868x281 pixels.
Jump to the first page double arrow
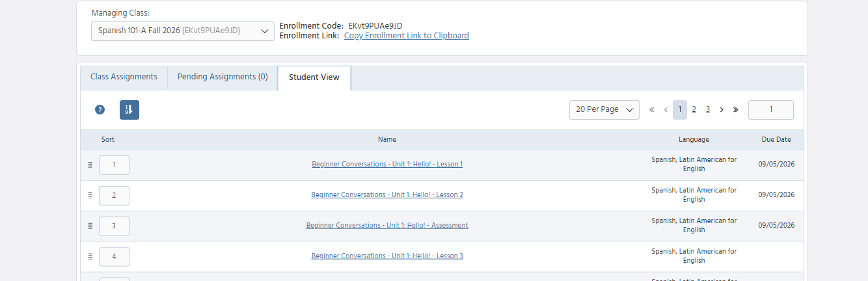pyautogui.click(x=651, y=110)
